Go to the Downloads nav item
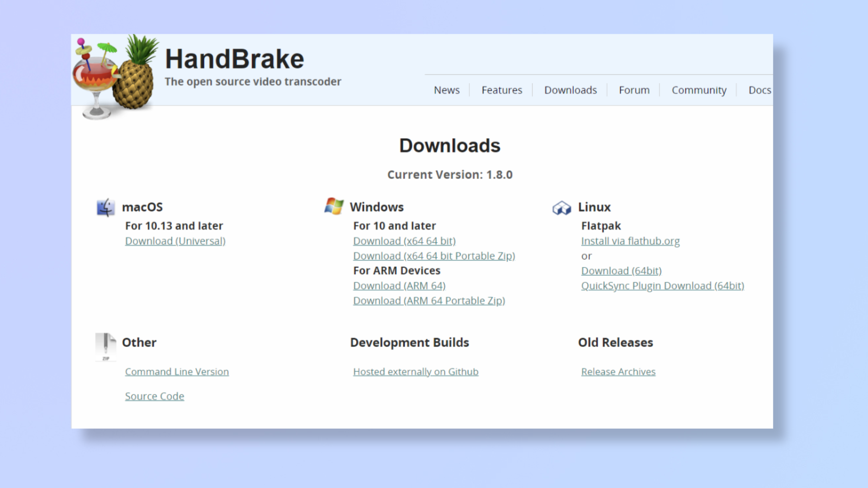This screenshot has height=488, width=868. point(571,90)
